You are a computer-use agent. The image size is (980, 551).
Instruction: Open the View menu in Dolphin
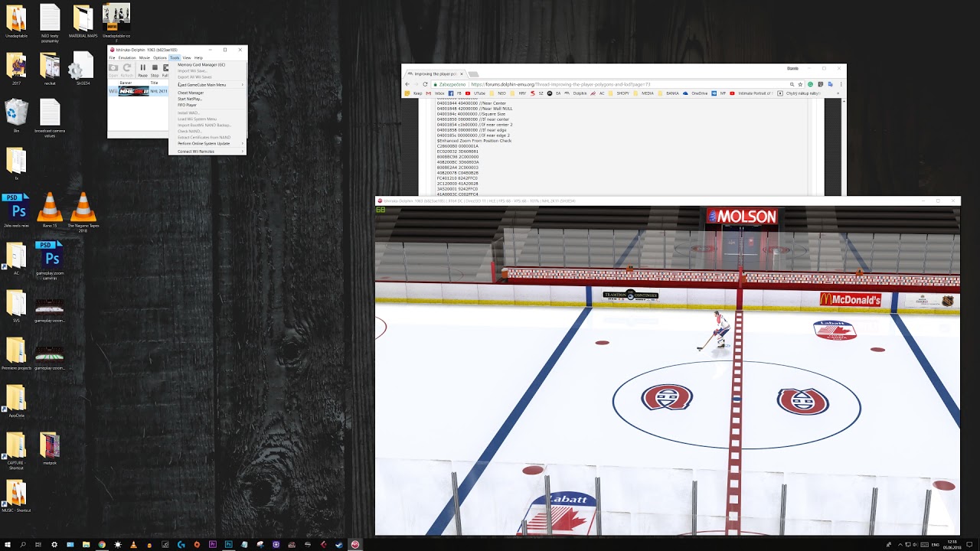[x=187, y=58]
